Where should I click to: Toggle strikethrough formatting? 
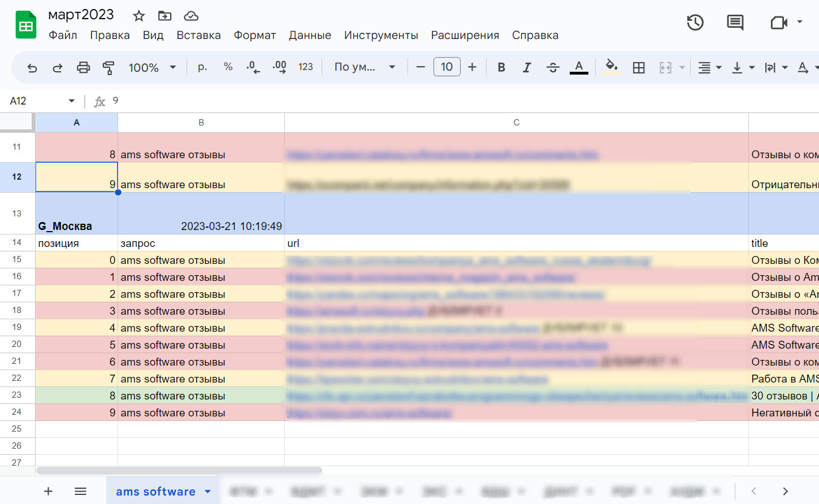(x=553, y=67)
